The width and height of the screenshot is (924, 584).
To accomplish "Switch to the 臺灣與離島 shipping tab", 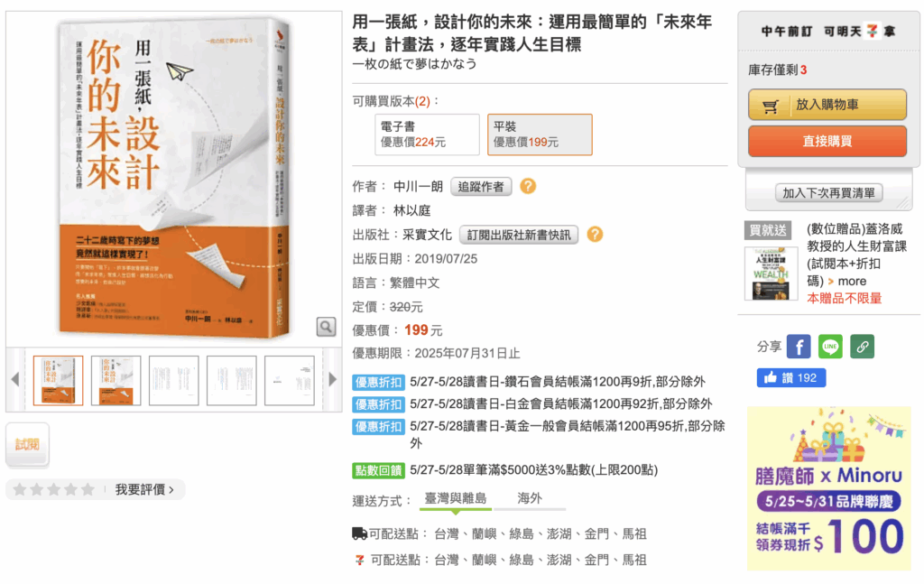I will (456, 498).
